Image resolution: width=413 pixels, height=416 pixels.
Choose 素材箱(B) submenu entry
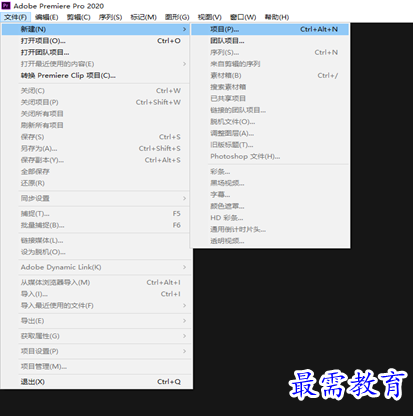coord(270,75)
